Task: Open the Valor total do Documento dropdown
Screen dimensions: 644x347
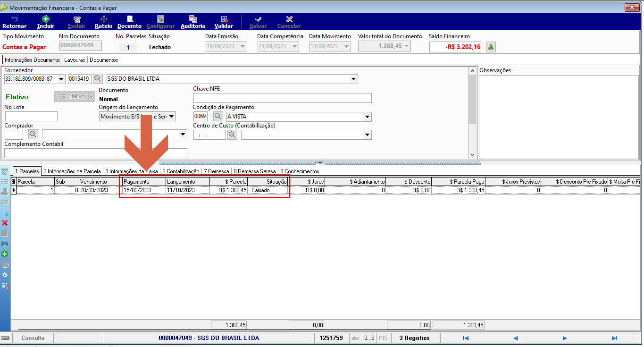Action: coord(406,46)
